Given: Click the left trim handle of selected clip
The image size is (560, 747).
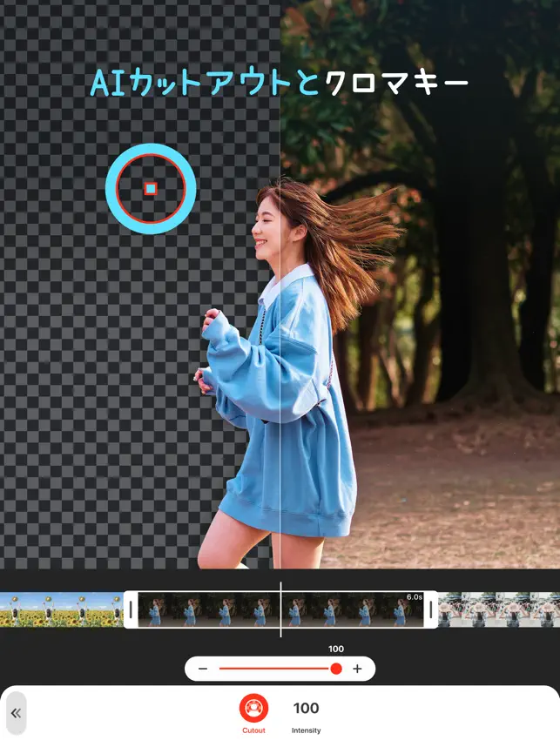Looking at the screenshot, I should [x=131, y=609].
